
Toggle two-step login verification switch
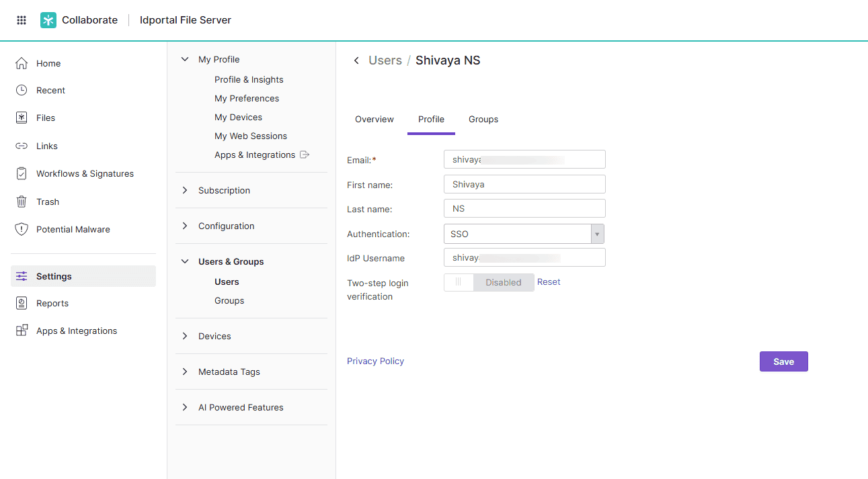click(489, 282)
